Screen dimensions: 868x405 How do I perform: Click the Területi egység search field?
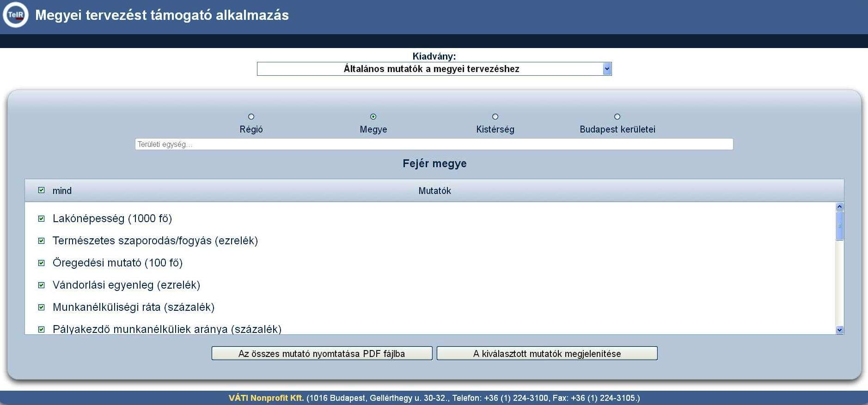tap(434, 144)
